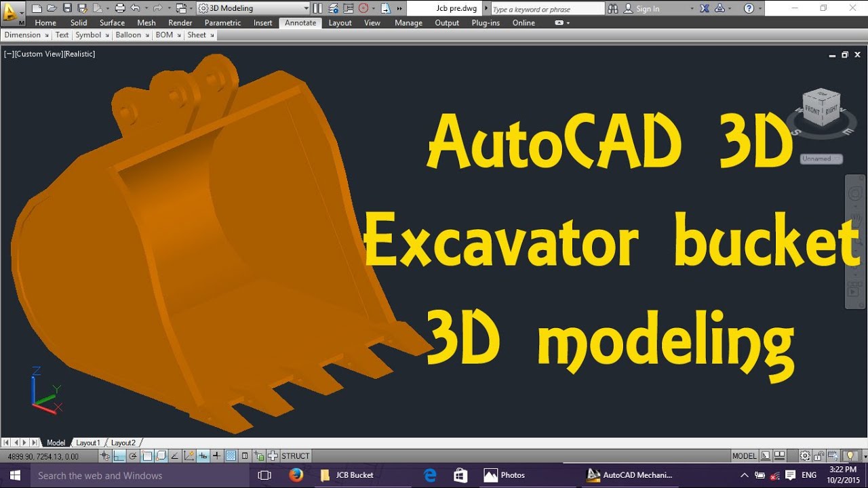
Task: Switch to the Parametric ribbon tab
Action: pos(222,22)
